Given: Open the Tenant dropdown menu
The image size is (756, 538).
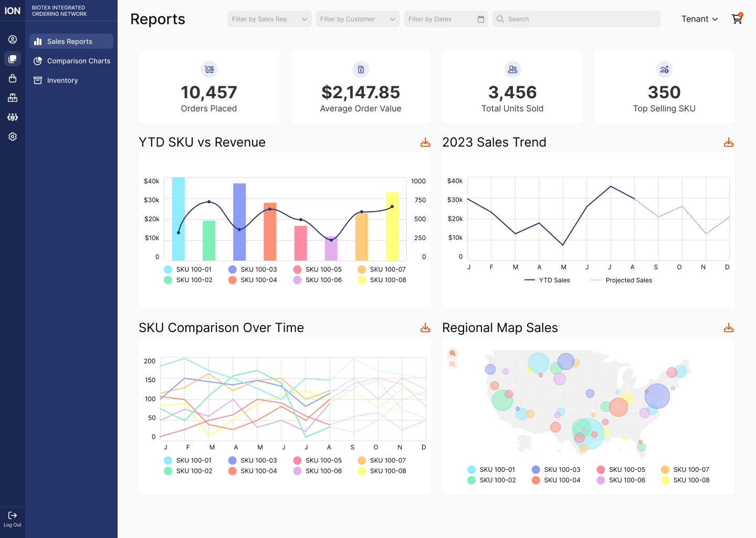Looking at the screenshot, I should [699, 19].
